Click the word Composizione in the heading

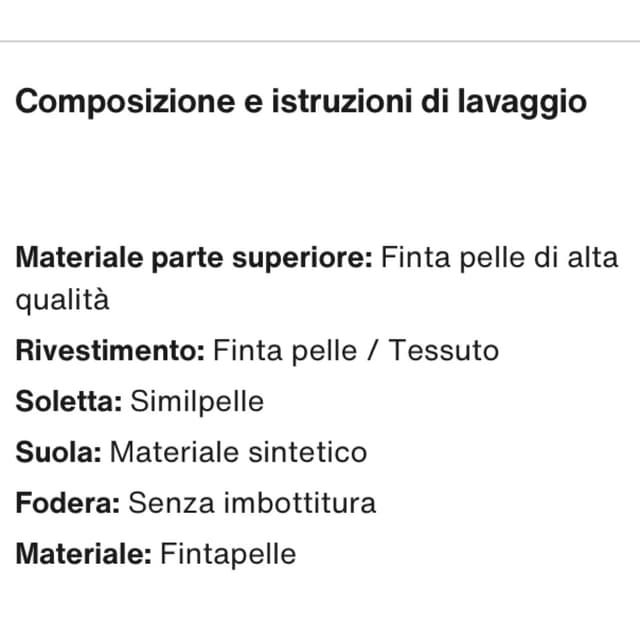click(x=125, y=102)
